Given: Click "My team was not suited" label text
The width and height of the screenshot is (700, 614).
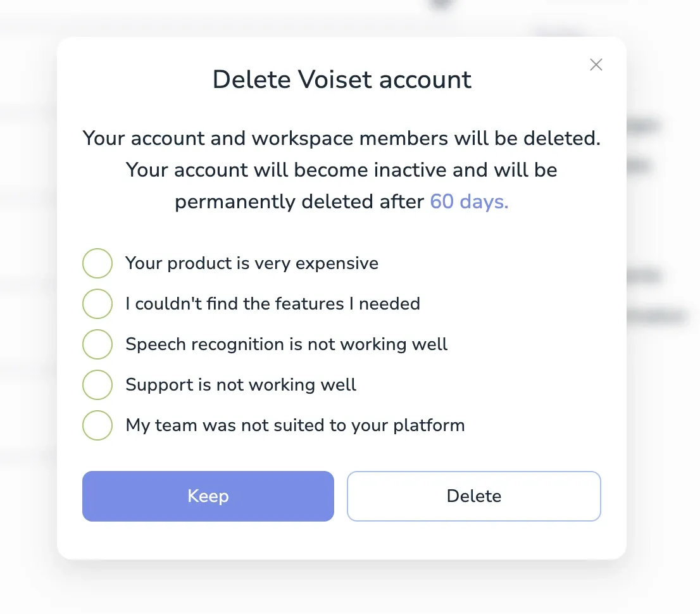Looking at the screenshot, I should click(296, 425).
